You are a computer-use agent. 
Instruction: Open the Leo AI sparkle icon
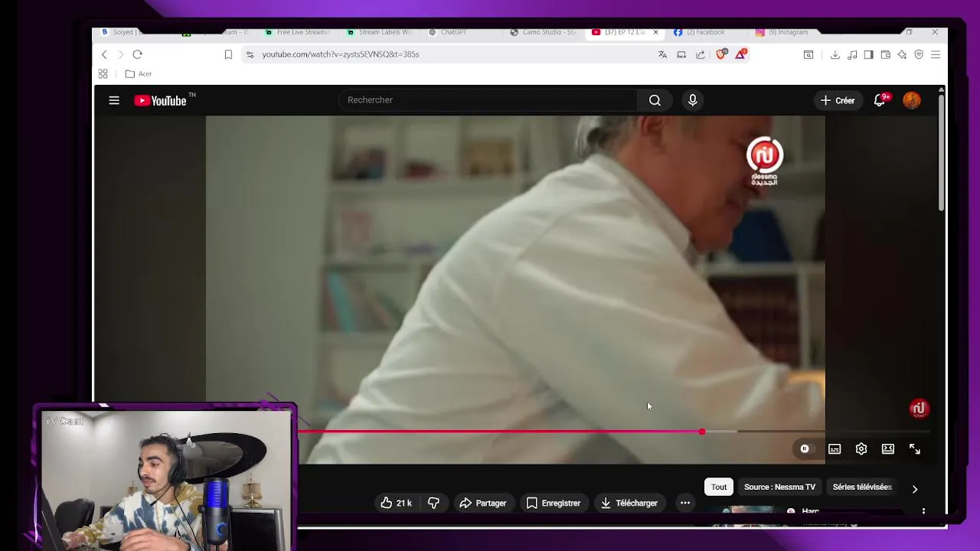pyautogui.click(x=902, y=54)
